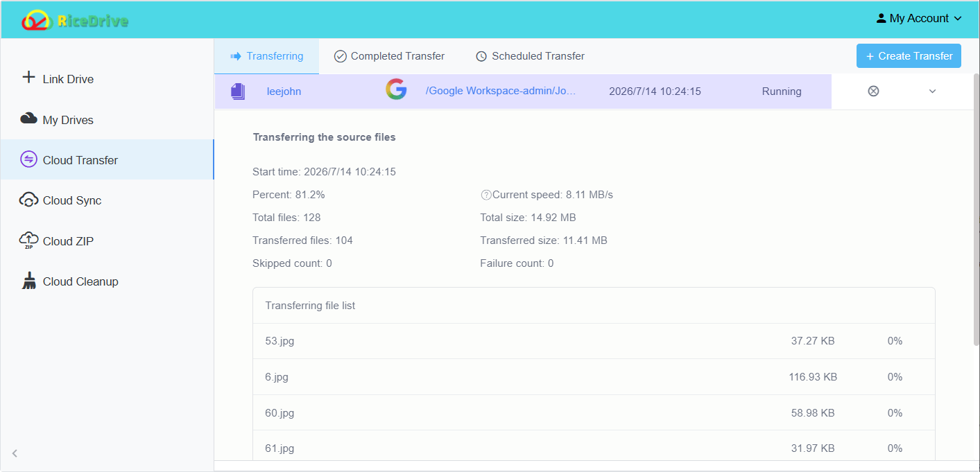Switch to the Scheduled Transfer tab
980x472 pixels.
(530, 56)
